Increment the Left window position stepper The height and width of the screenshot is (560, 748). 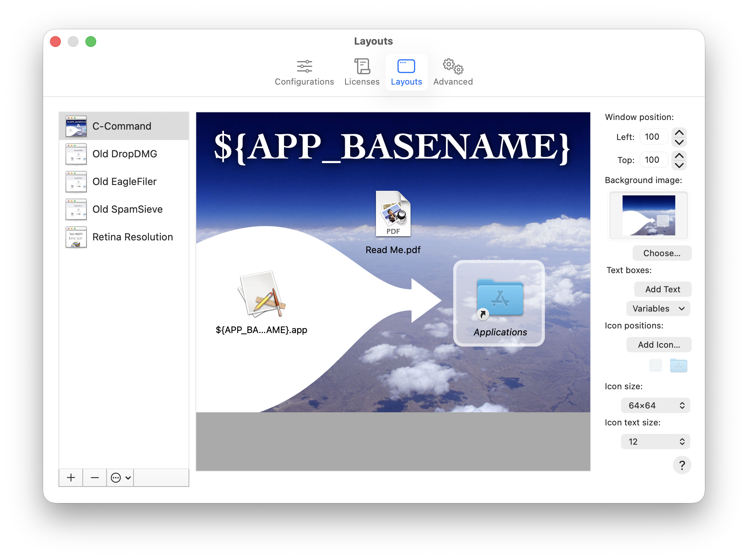(679, 133)
